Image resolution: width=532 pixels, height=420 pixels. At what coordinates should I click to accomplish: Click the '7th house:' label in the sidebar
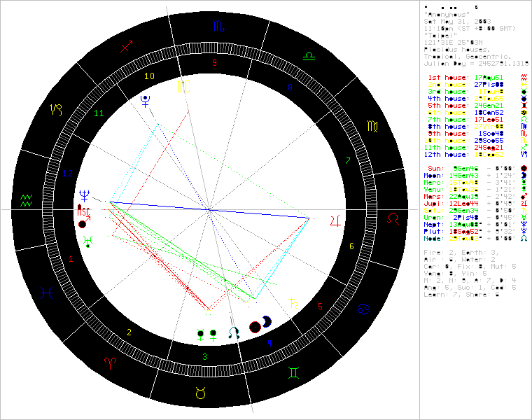click(448, 120)
